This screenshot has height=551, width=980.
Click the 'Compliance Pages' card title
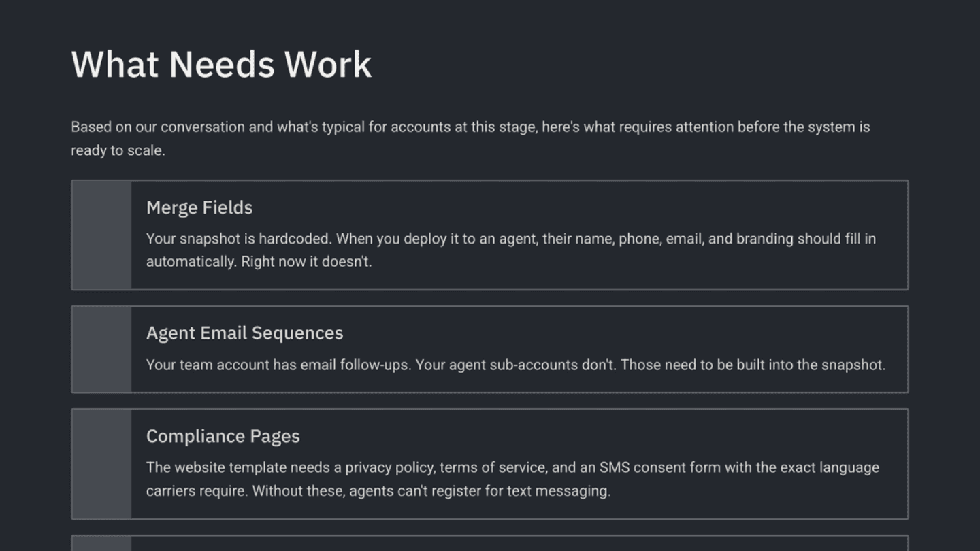pyautogui.click(x=223, y=436)
